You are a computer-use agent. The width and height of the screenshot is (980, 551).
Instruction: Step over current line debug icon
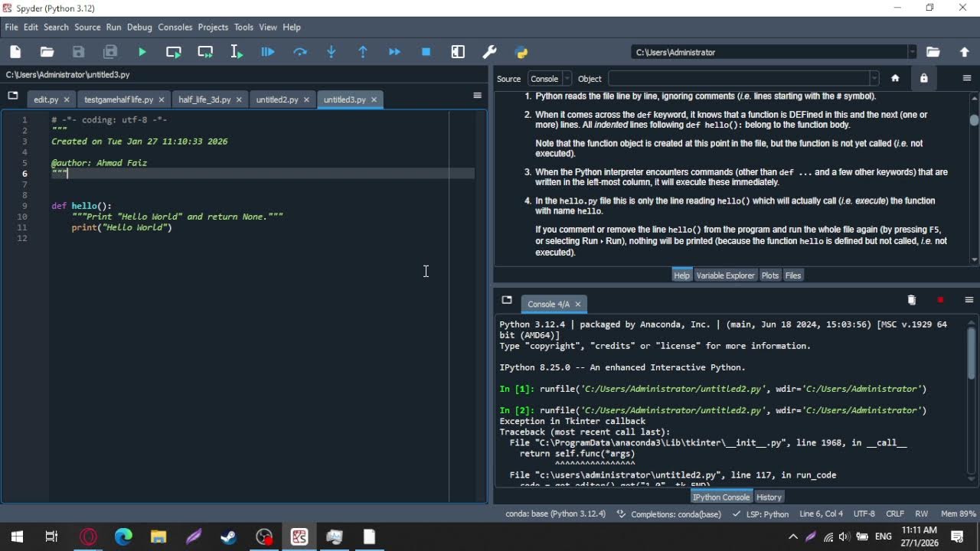point(300,52)
